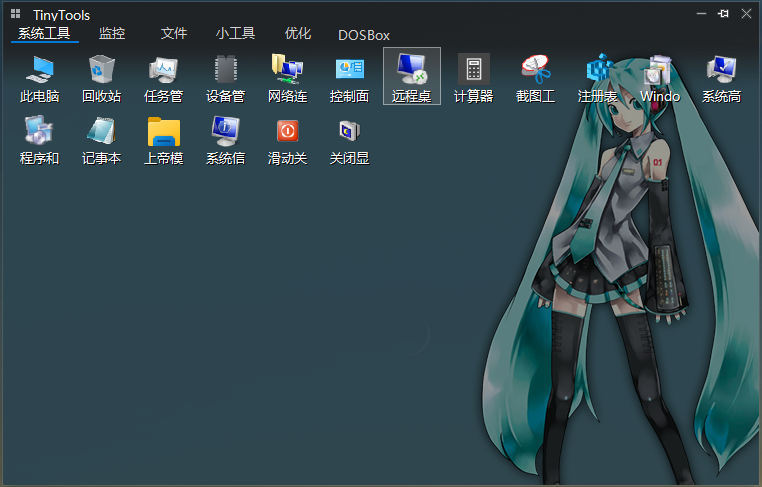Viewport: 762px width, 487px height.
Task: Minimize the TinyTools window
Action: tap(701, 14)
